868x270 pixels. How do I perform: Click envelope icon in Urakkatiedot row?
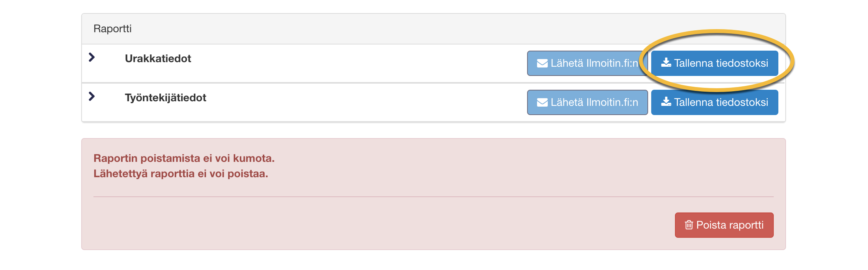542,63
